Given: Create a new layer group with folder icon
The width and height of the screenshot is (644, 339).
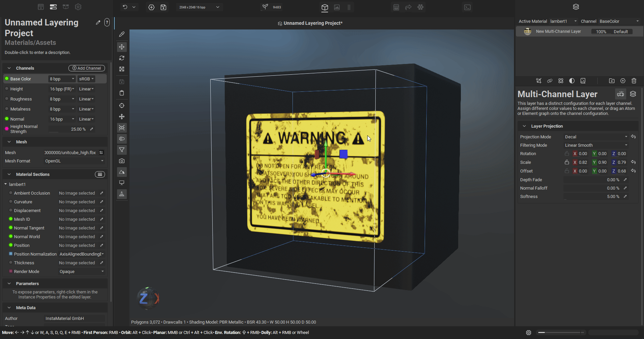Looking at the screenshot, I should [612, 81].
